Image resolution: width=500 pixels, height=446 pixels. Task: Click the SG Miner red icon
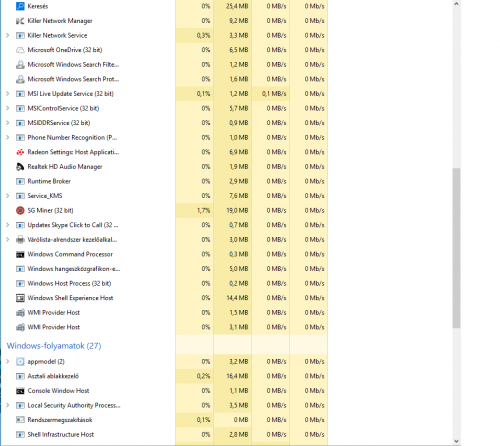pos(20,210)
